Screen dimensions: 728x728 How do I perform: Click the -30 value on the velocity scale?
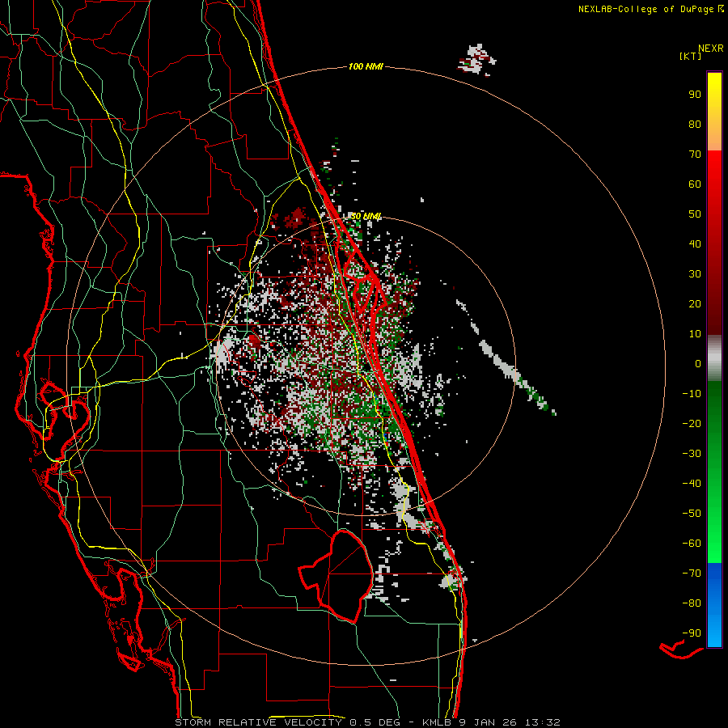click(692, 454)
